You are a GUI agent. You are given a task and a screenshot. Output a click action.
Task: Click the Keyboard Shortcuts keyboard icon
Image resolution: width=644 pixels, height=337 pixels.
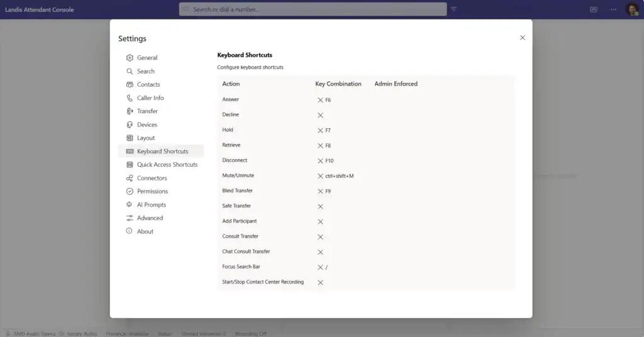click(130, 152)
